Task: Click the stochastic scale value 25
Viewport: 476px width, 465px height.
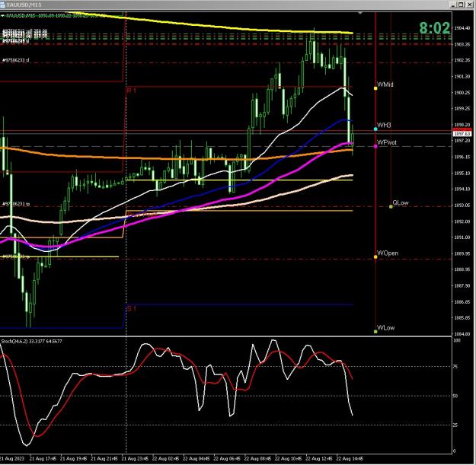Action: (455, 425)
